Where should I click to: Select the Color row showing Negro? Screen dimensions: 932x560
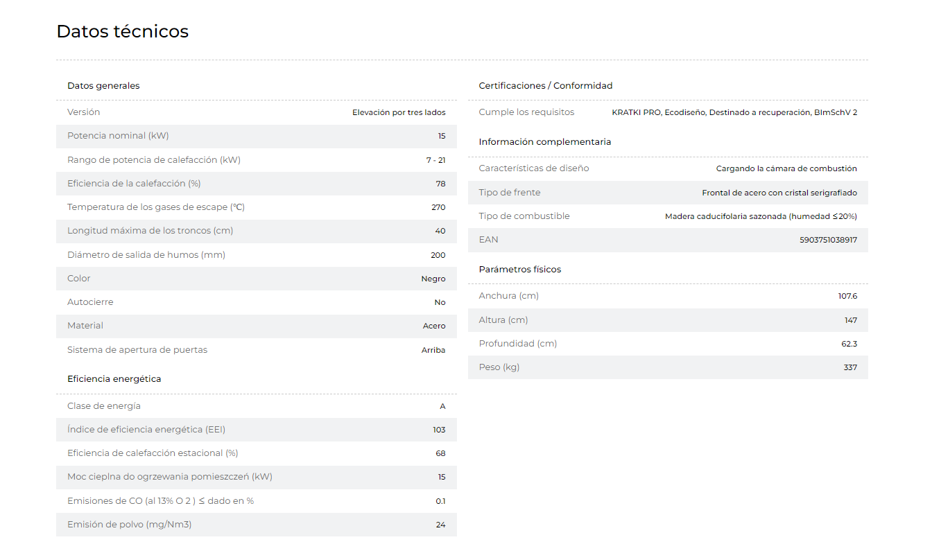point(257,279)
